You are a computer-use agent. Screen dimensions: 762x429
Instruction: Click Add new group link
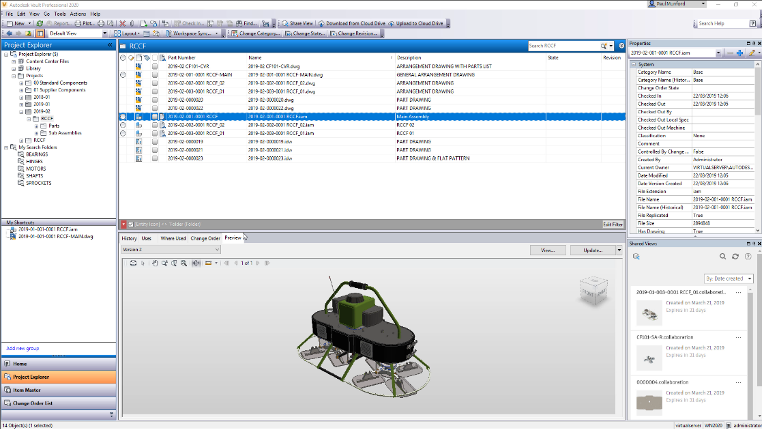coord(23,348)
